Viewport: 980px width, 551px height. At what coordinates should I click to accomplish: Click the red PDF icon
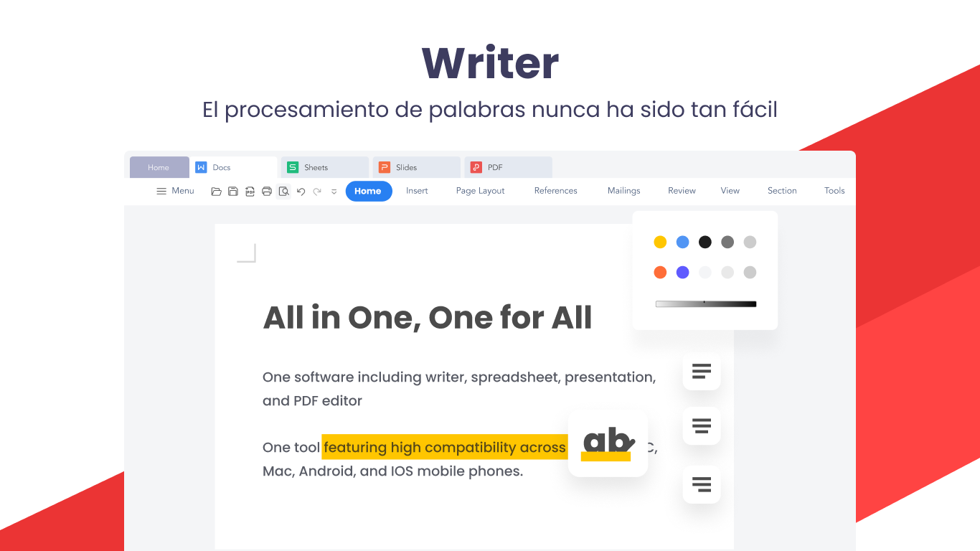click(x=476, y=167)
